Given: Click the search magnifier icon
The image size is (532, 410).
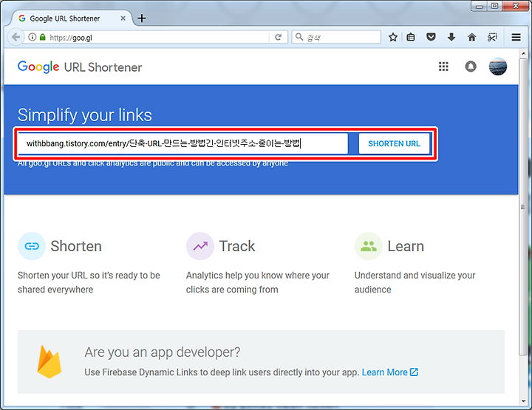Looking at the screenshot, I should point(299,37).
